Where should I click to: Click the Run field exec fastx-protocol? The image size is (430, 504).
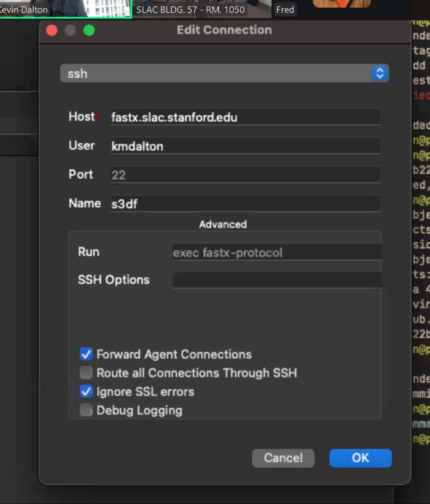(x=277, y=252)
